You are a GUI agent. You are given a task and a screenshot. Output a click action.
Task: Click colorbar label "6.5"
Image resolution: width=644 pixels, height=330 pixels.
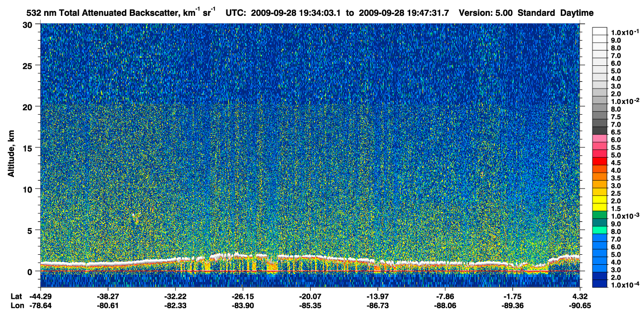pos(617,133)
